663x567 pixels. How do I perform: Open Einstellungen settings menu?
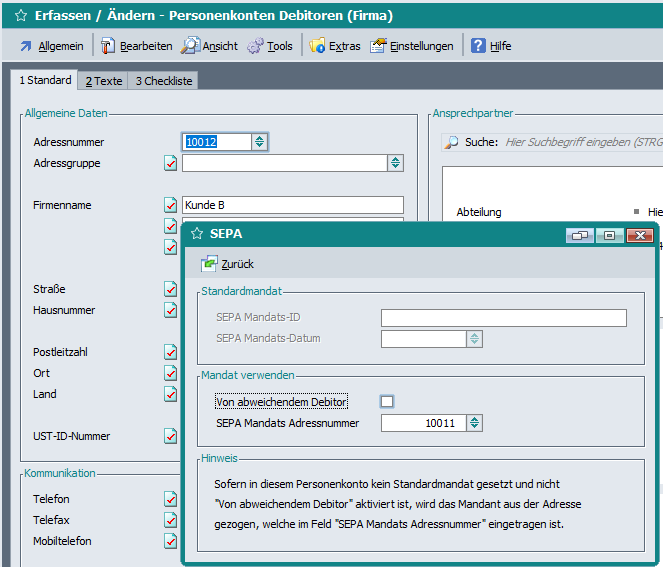[412, 46]
